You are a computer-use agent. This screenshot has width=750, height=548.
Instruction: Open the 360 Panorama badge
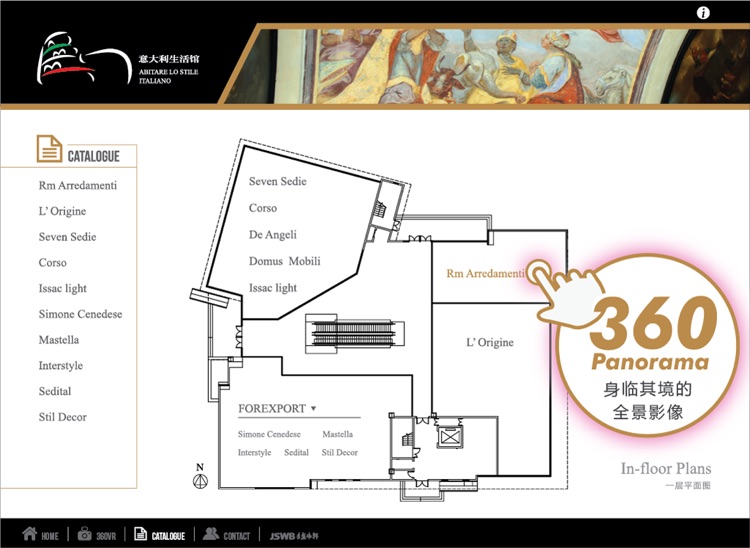(x=647, y=346)
